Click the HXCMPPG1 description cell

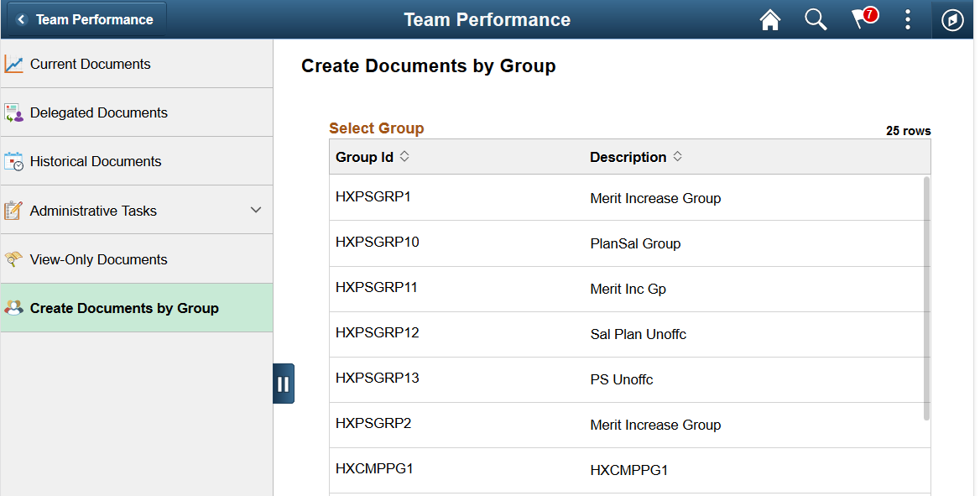point(628,470)
